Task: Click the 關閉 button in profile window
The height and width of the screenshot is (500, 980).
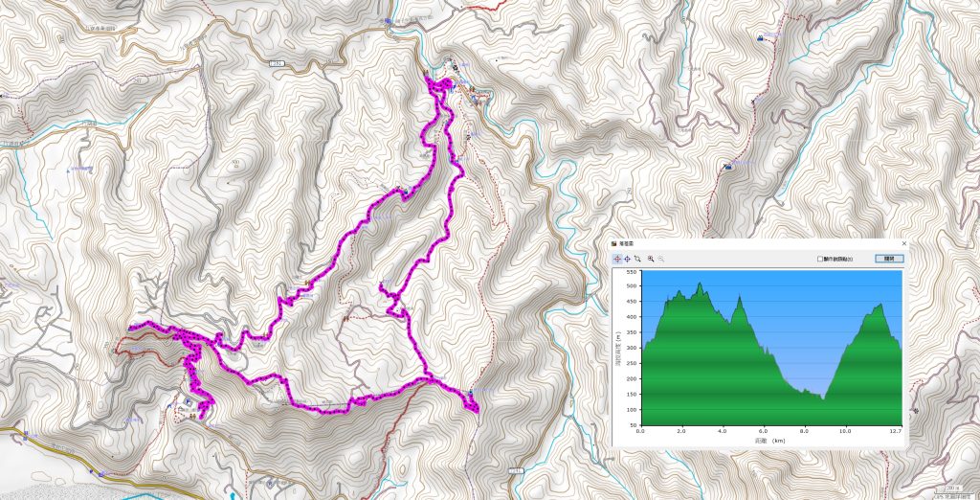Action: pos(889,259)
